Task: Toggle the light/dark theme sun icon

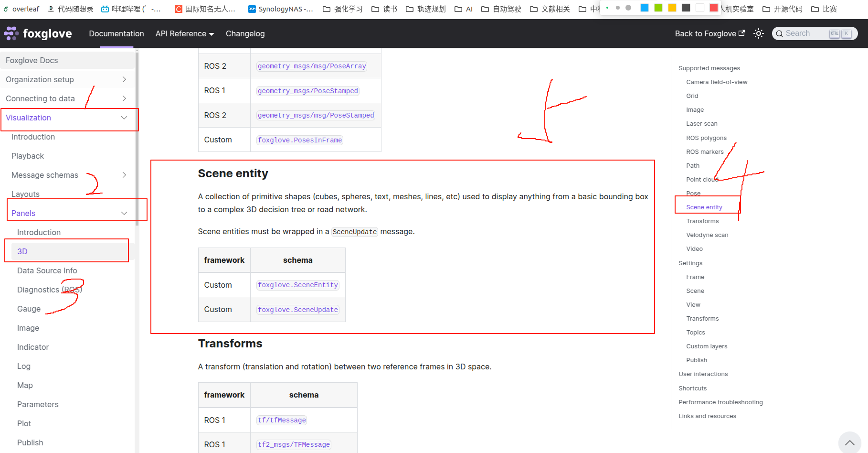Action: pyautogui.click(x=758, y=33)
